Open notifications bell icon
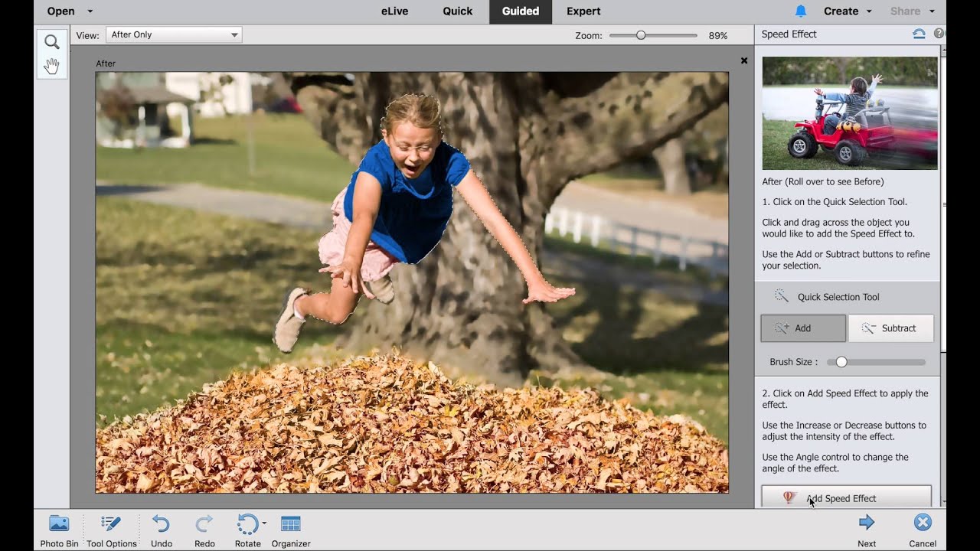Image resolution: width=980 pixels, height=551 pixels. (x=801, y=11)
